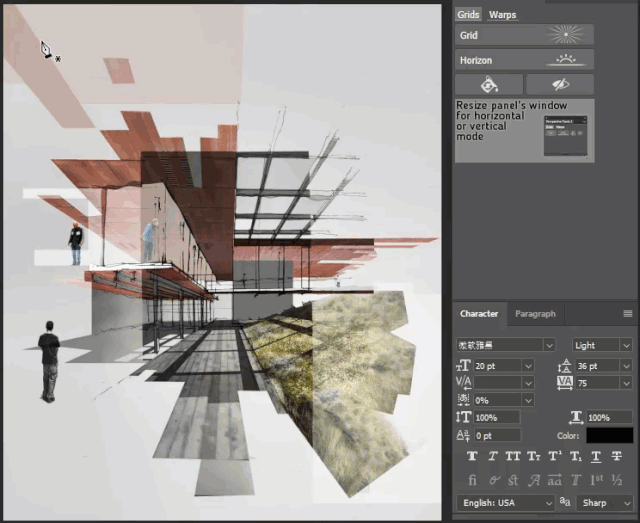Image resolution: width=640 pixels, height=523 pixels.
Task: Expand the leading dropdown arrow
Action: coord(626,366)
